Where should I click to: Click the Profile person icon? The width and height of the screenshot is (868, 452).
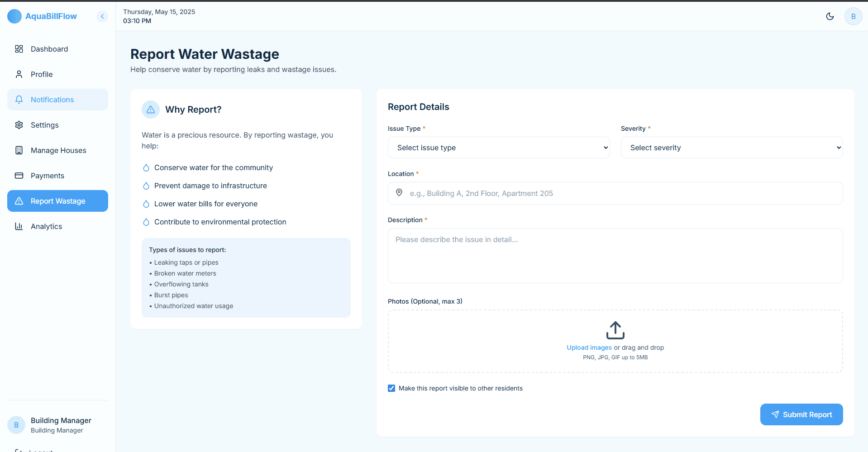(x=19, y=74)
